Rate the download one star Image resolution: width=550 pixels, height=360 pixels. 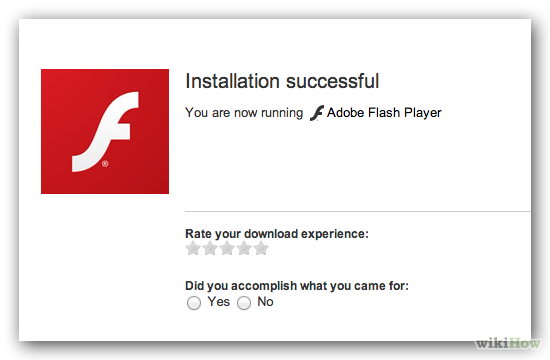[193, 248]
